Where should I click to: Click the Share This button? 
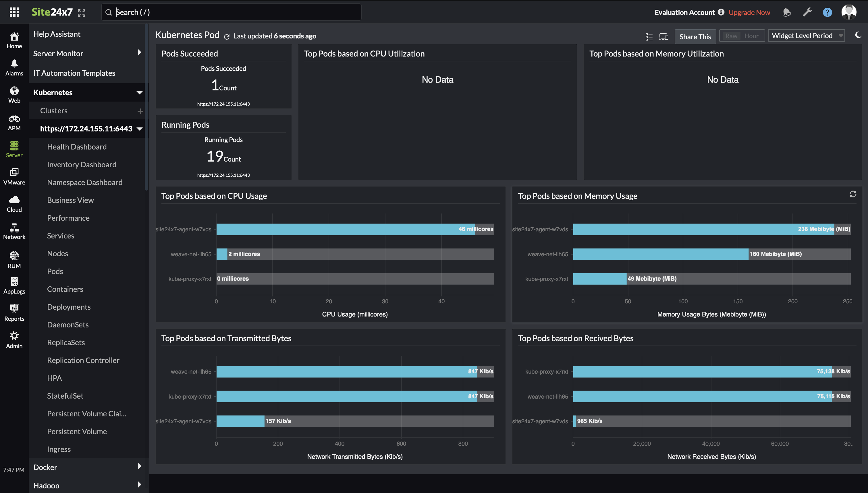[x=695, y=36]
